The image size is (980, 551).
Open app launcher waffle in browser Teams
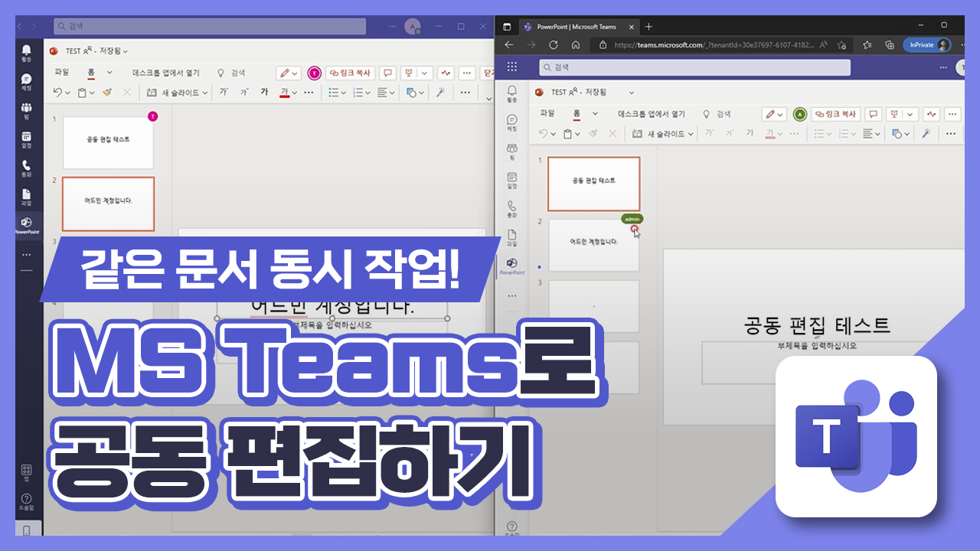512,67
